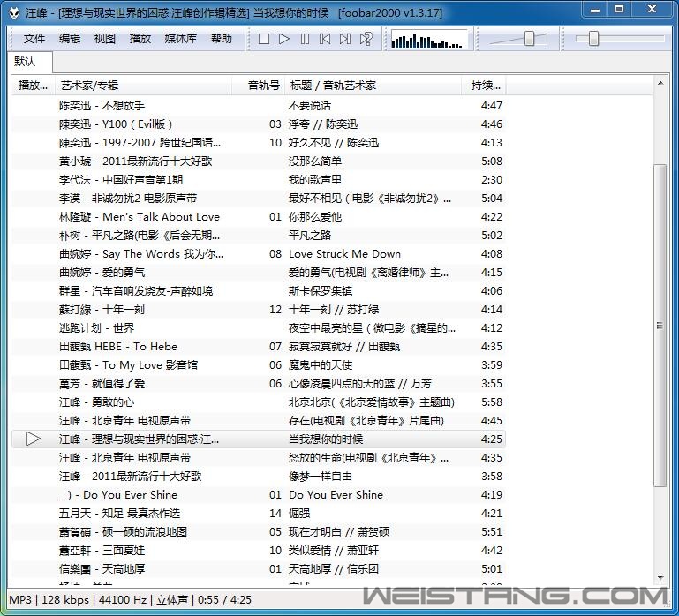Image resolution: width=679 pixels, height=616 pixels.
Task: Click the spectrum visualizer display
Action: [429, 40]
